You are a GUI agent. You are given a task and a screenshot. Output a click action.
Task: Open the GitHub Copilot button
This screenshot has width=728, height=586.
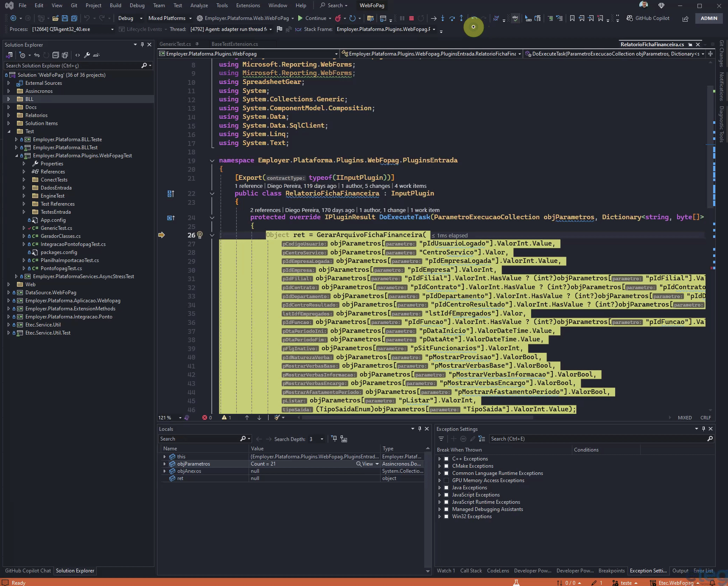(648, 18)
